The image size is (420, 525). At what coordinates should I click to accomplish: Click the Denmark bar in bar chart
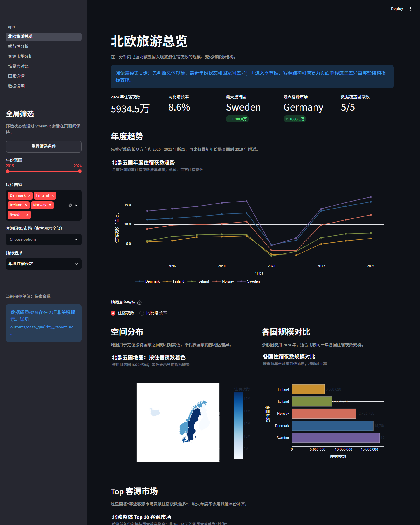click(332, 426)
